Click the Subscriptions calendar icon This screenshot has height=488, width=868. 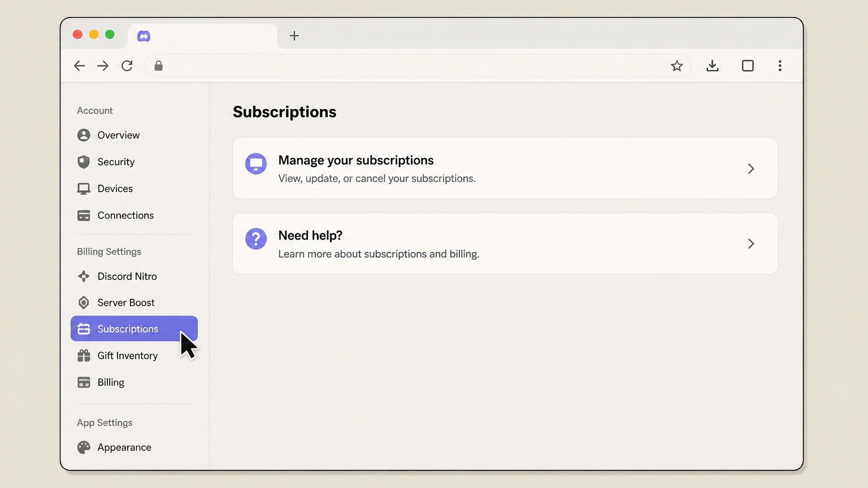click(84, 329)
